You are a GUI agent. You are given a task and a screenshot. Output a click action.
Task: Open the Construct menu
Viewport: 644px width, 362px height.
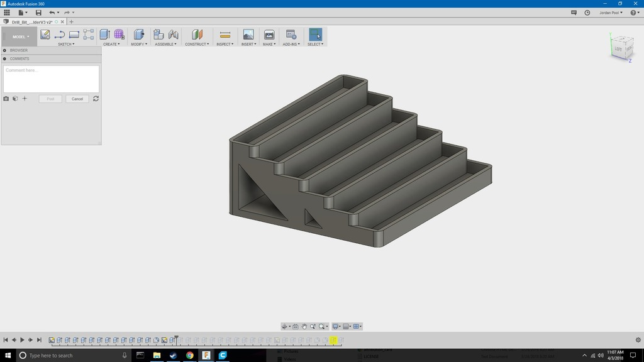tap(197, 44)
